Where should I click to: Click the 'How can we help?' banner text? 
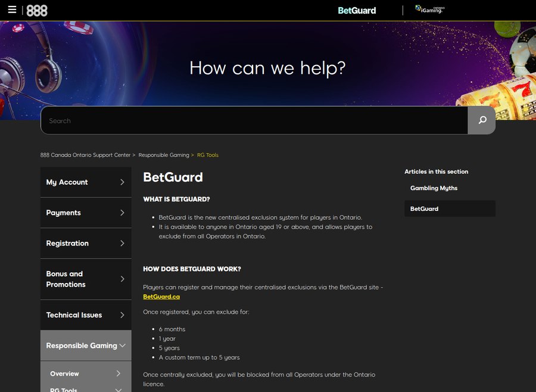pos(267,68)
